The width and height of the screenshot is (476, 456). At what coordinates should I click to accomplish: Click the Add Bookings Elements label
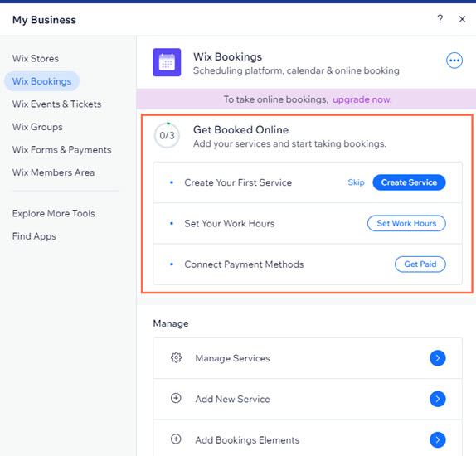click(247, 440)
